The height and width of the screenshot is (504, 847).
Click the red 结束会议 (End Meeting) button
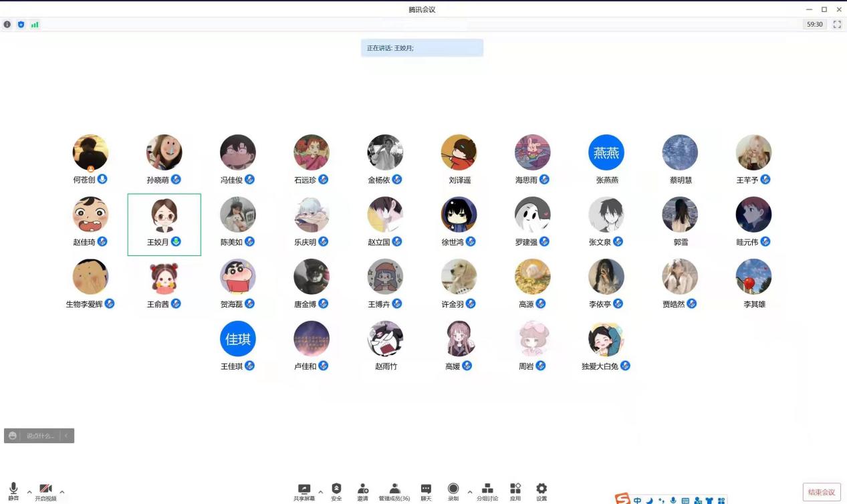(x=822, y=492)
